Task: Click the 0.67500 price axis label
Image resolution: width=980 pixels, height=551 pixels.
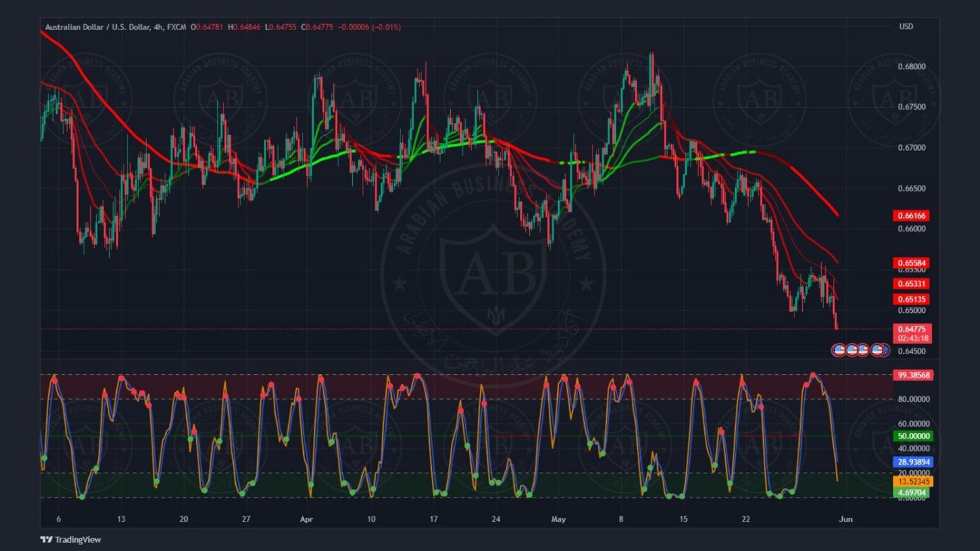Action: point(911,107)
